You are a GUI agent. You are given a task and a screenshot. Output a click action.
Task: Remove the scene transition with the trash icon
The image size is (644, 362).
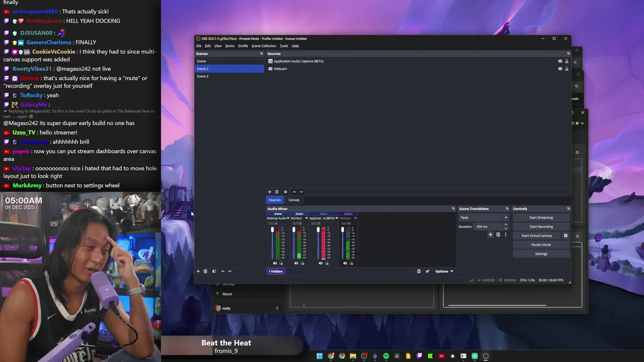click(x=498, y=235)
